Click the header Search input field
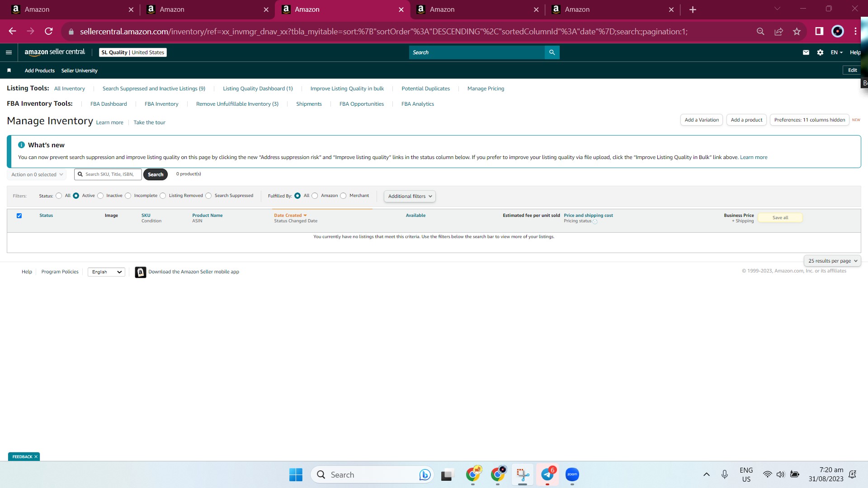The image size is (868, 488). click(x=477, y=52)
